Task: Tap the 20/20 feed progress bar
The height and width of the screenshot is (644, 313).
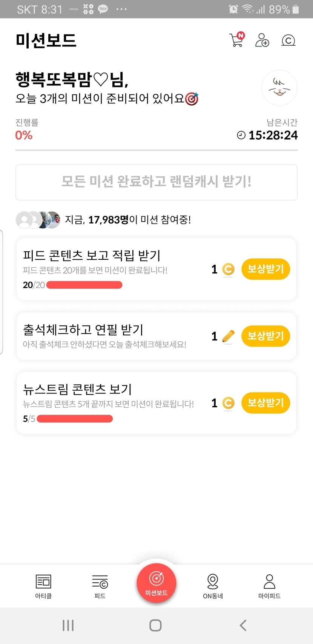Action: [84, 285]
